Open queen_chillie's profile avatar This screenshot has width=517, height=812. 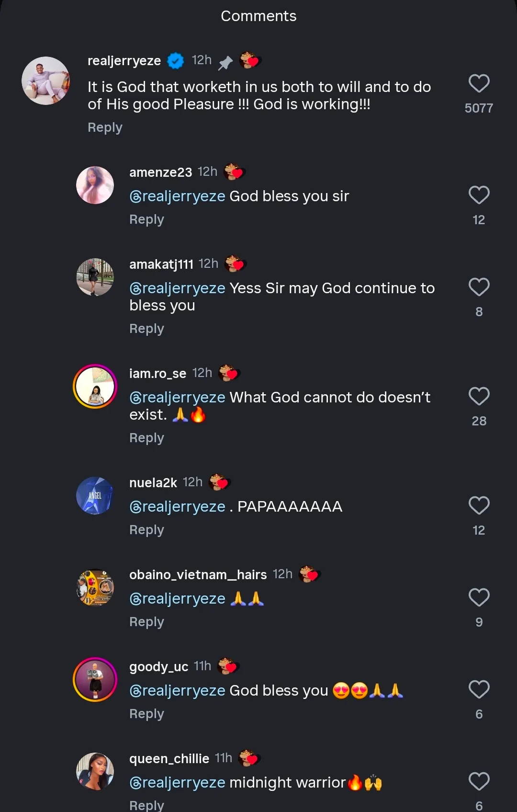click(95, 771)
